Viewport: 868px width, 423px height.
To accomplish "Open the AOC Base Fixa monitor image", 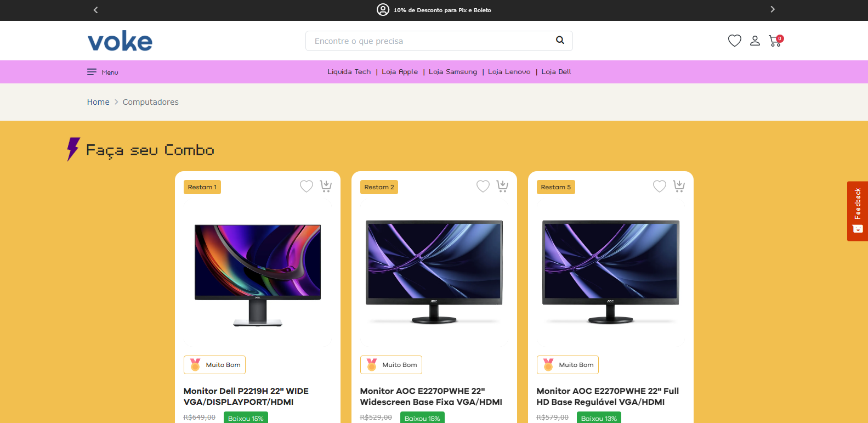I will click(434, 272).
